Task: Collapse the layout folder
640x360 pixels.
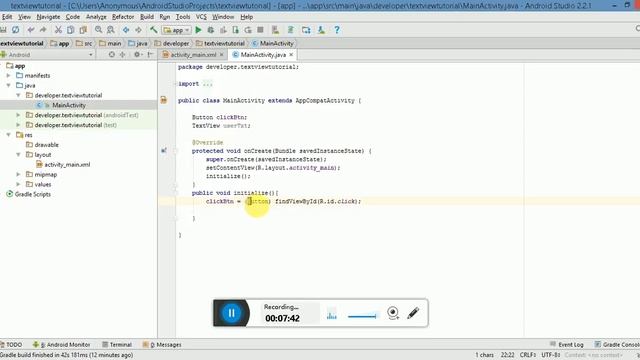Action: tap(18, 155)
